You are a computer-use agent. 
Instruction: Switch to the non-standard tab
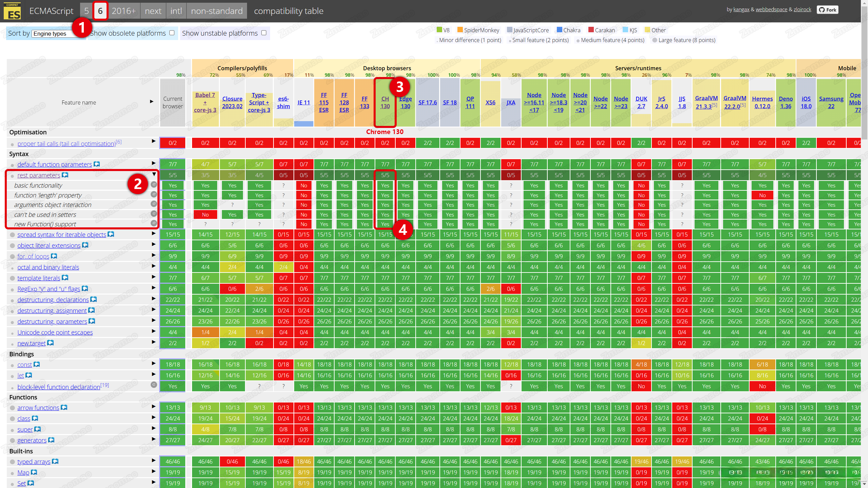click(x=216, y=11)
